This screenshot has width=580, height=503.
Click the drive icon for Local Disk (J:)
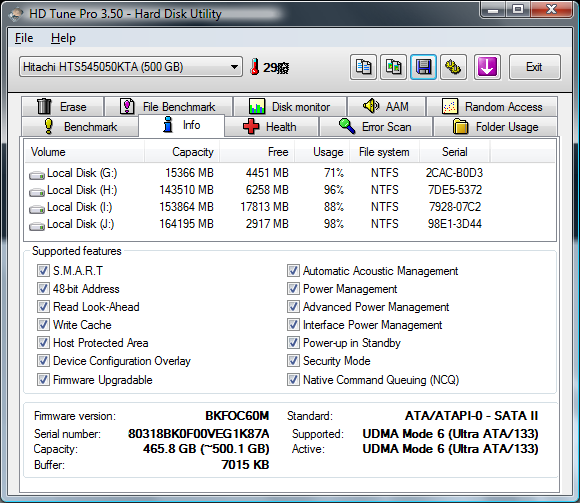tap(37, 226)
